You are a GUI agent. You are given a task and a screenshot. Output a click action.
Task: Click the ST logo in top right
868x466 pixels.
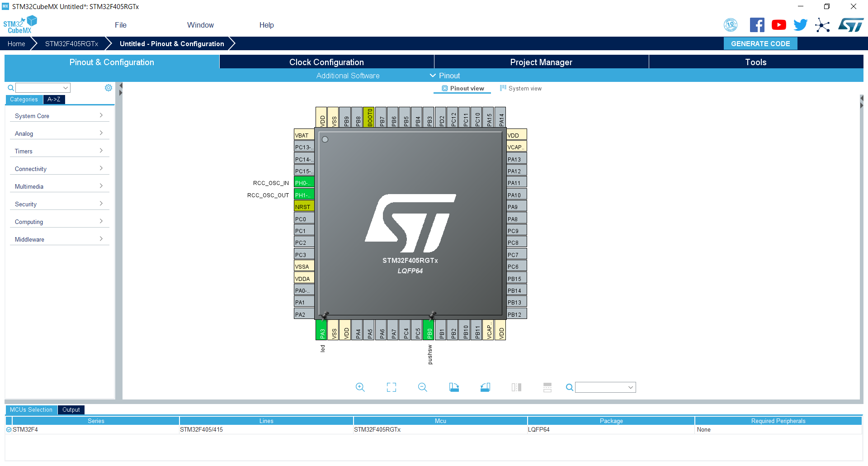click(851, 25)
